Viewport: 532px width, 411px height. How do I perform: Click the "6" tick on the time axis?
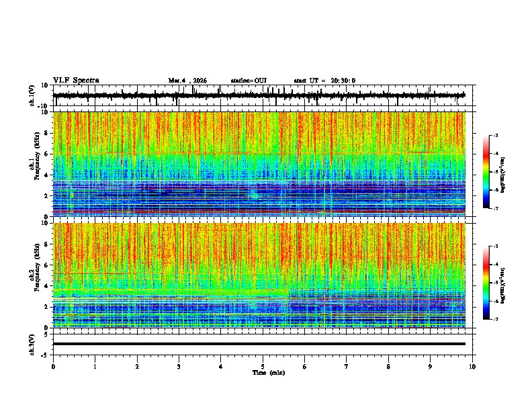pos(305,367)
